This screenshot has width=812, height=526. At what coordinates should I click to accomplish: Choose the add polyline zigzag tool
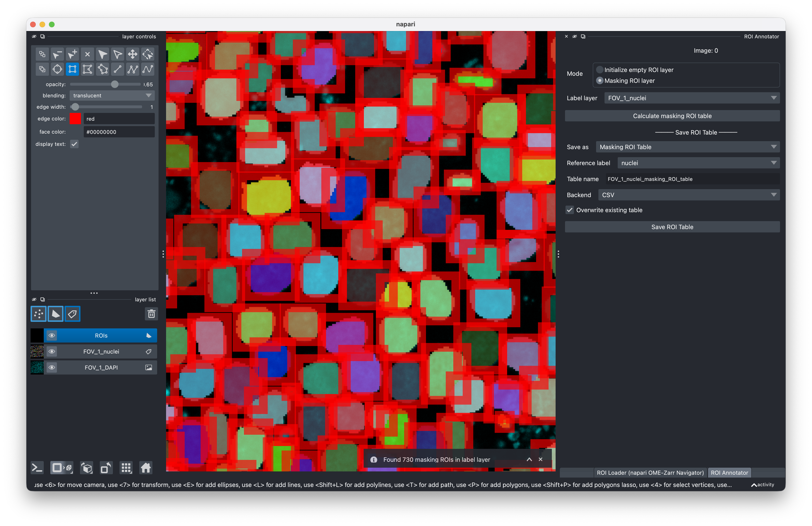pos(132,69)
